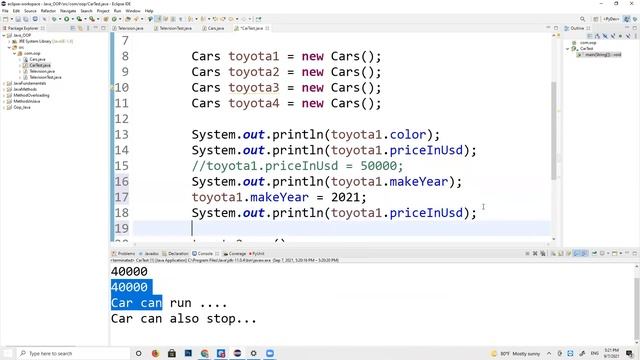Open the JUnit view tab
The image size is (640, 360).
click(x=257, y=253)
